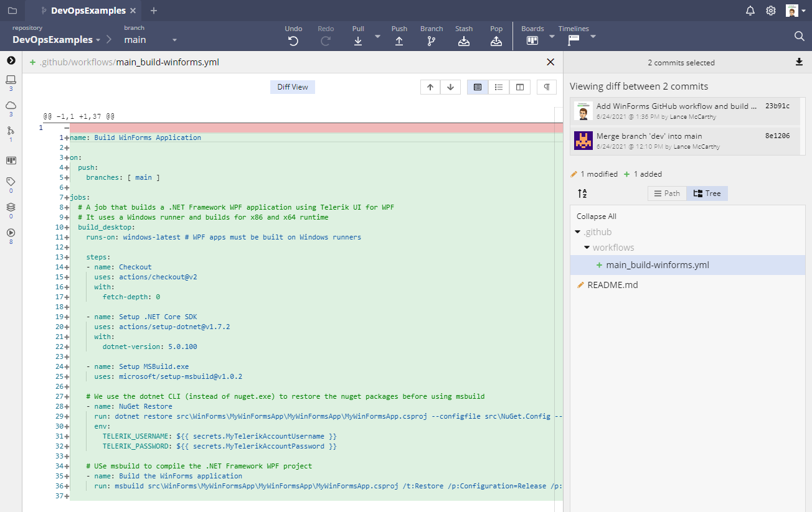
Task: Select the DevOpsExamples tab
Action: tap(88, 11)
